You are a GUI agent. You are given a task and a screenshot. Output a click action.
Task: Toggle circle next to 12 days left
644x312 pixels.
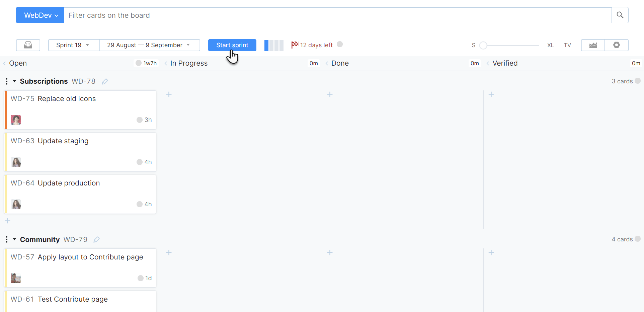340,44
